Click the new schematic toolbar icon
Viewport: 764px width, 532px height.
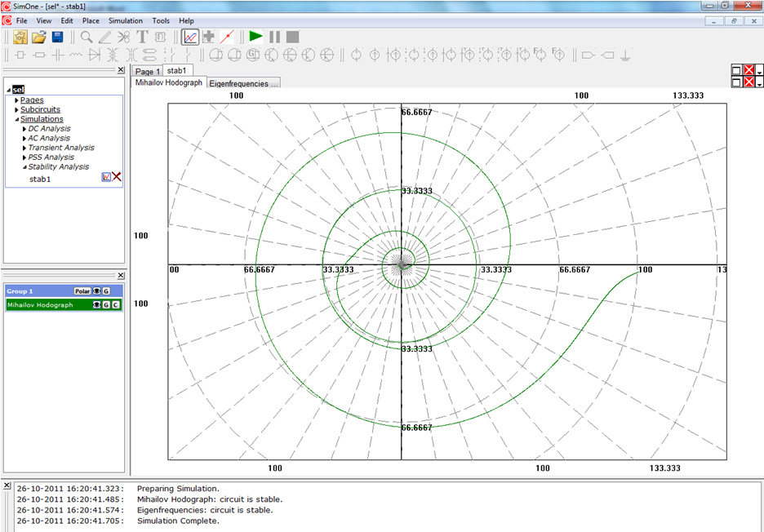click(20, 37)
